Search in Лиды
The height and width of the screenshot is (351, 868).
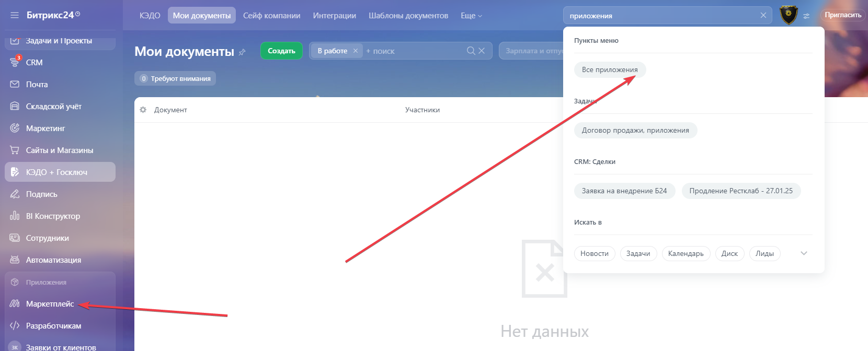(764, 253)
